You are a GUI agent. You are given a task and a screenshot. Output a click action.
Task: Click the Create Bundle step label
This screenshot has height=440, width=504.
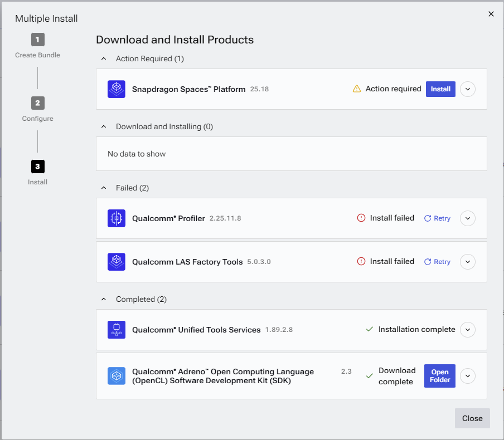coord(37,55)
